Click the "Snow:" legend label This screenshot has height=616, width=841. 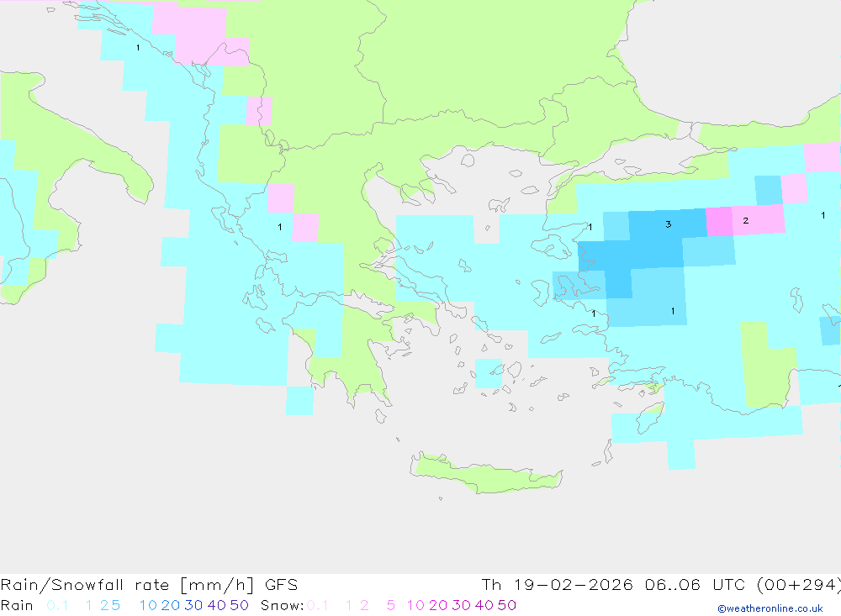(x=282, y=605)
